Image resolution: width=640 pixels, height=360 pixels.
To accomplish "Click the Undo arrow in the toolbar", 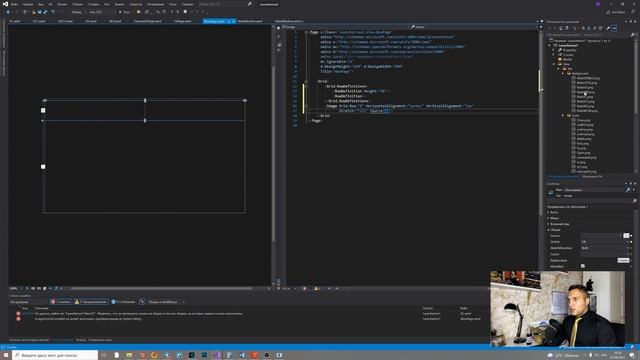I will click(x=53, y=12).
